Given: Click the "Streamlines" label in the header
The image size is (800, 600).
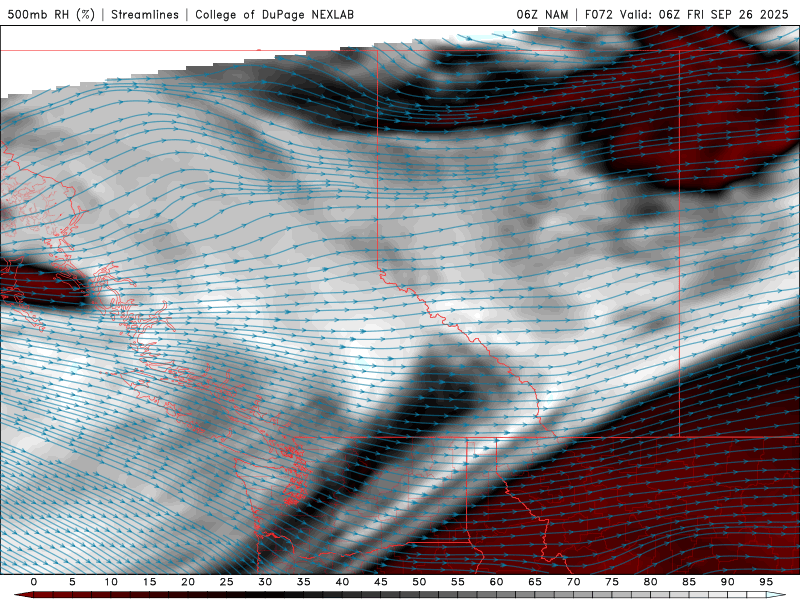Looking at the screenshot, I should click(145, 14).
